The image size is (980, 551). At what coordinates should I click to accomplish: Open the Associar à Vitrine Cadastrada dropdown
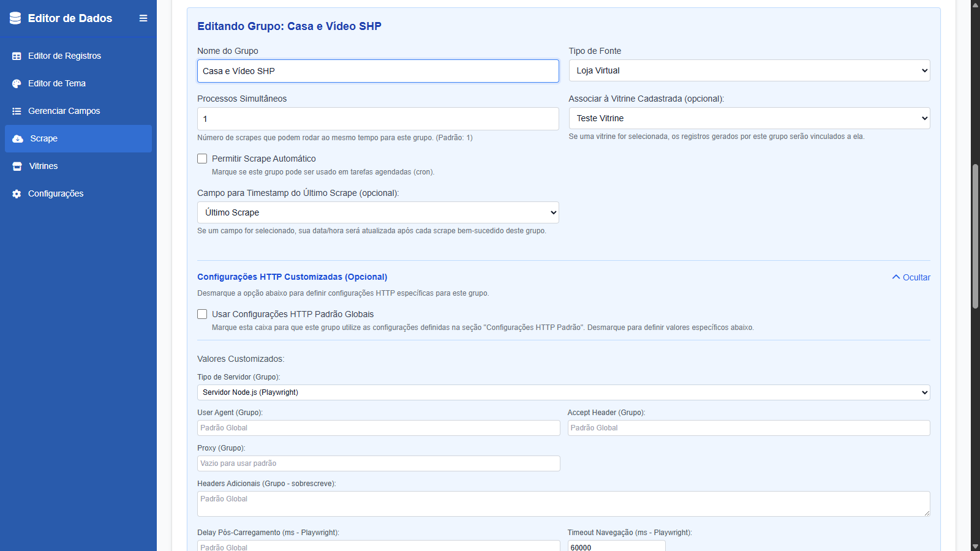coord(748,118)
